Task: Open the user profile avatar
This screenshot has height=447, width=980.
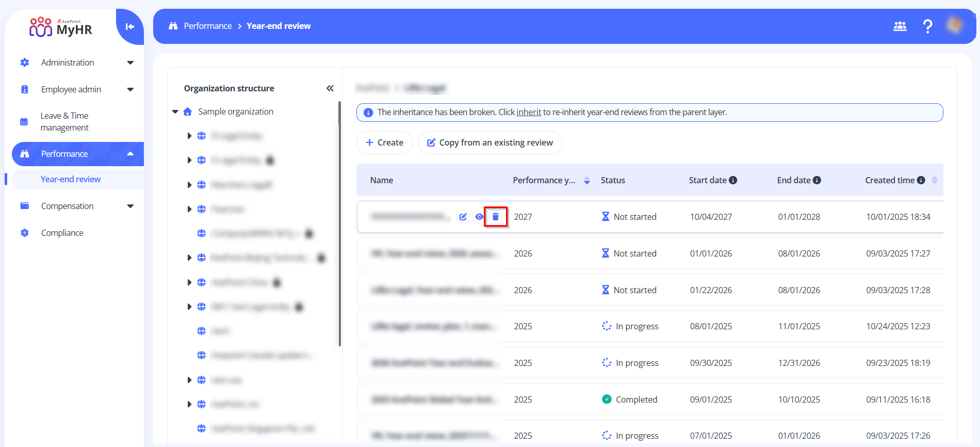Action: [955, 25]
